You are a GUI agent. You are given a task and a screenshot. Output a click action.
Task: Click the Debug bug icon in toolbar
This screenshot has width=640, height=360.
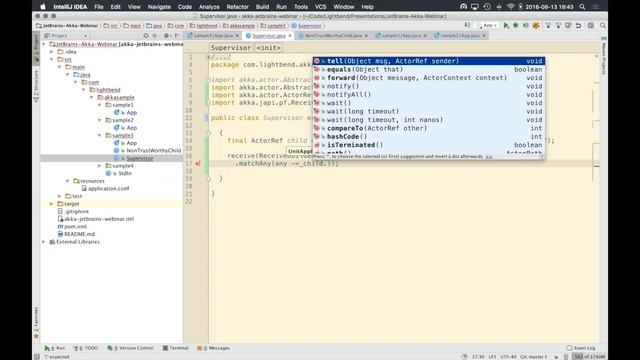point(516,25)
